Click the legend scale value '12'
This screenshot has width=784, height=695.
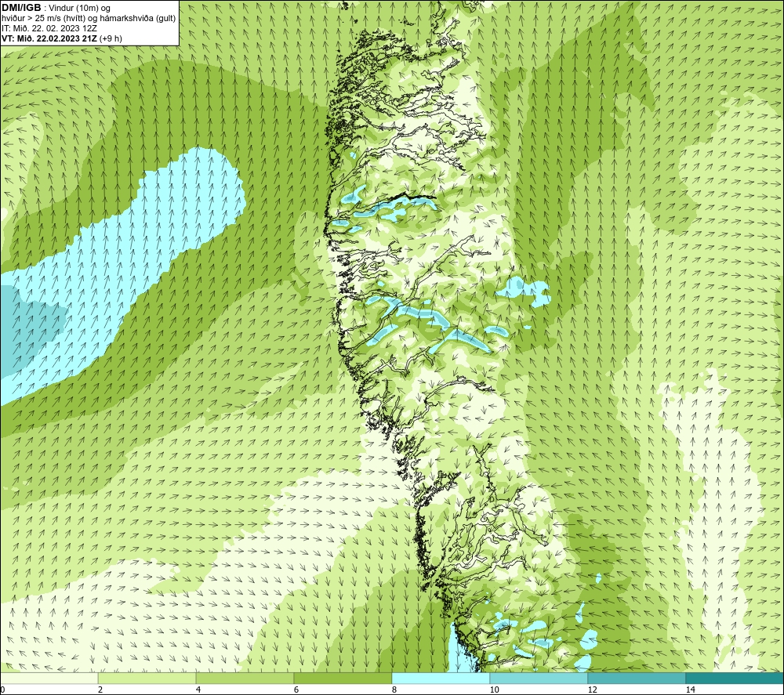point(593,690)
